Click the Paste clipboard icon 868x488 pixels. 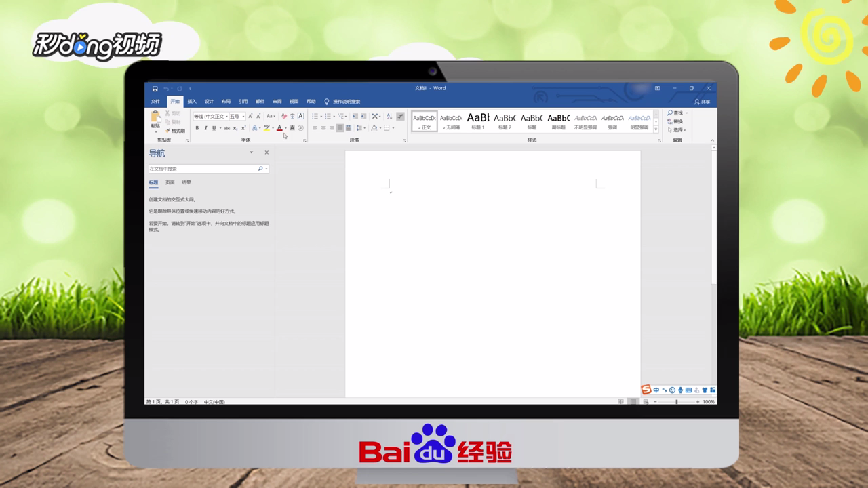(155, 117)
